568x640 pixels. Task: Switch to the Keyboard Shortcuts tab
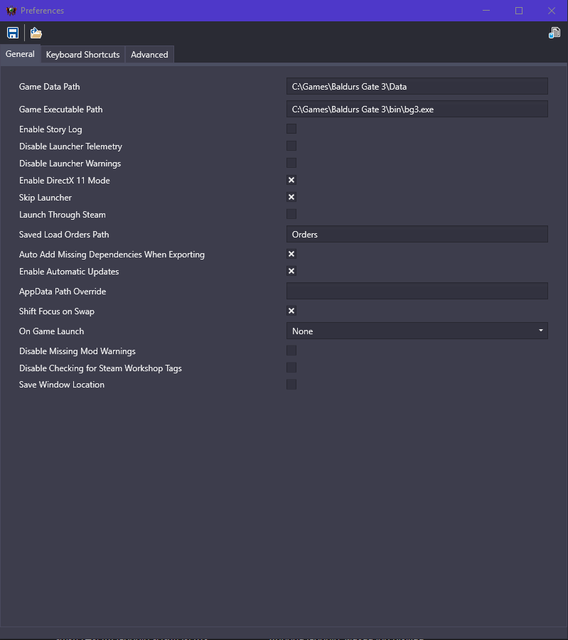click(x=83, y=55)
